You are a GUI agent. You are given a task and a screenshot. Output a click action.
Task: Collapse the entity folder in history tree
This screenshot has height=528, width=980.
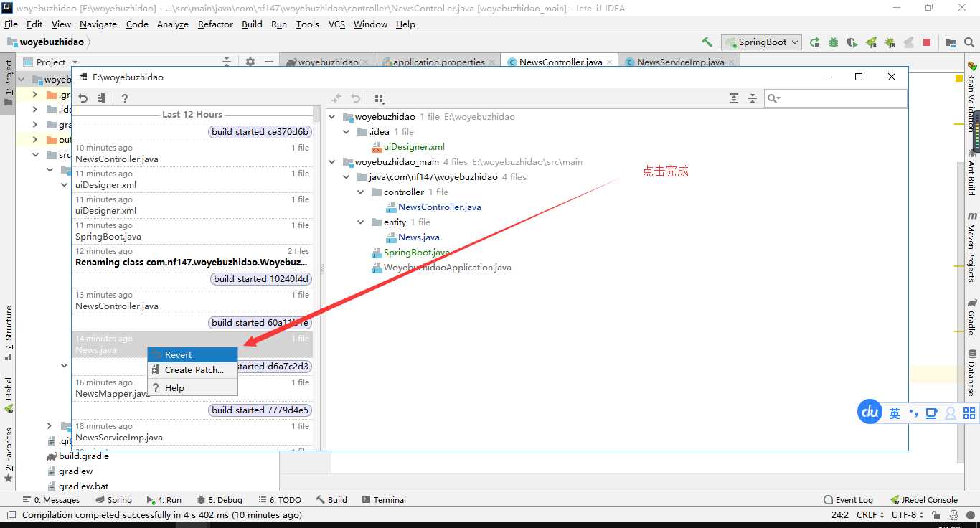[x=361, y=222]
